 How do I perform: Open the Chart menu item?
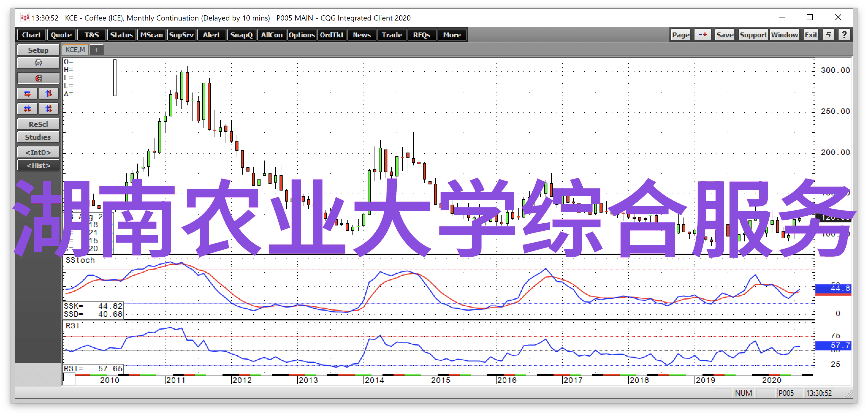31,35
